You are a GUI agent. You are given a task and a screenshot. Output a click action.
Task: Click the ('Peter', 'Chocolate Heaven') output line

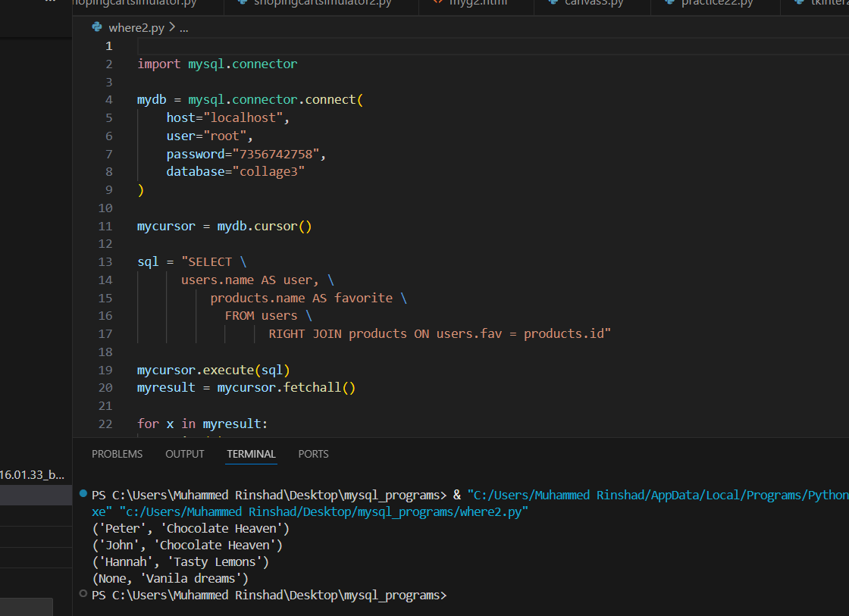pyautogui.click(x=192, y=528)
